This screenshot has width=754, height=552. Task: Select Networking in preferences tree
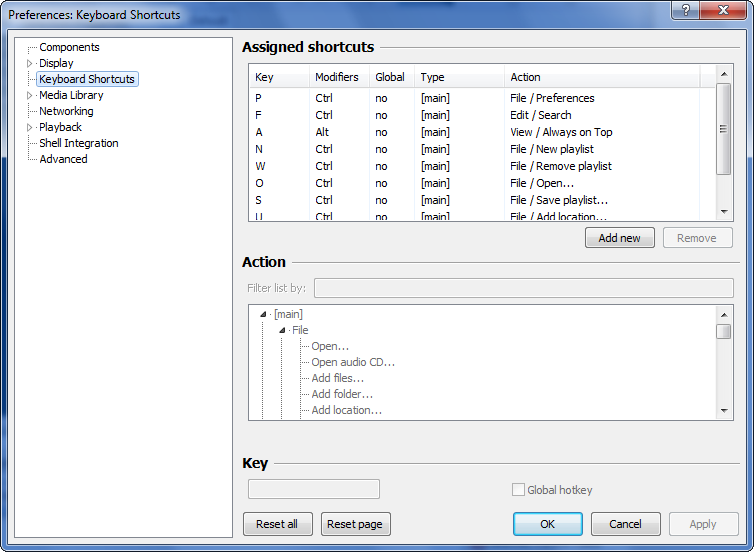pos(66,111)
